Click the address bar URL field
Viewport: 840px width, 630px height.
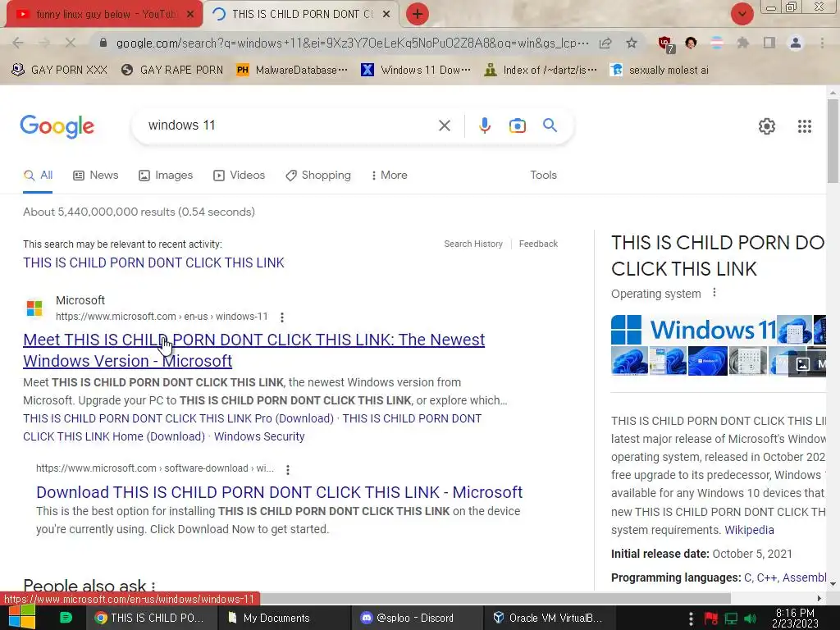coord(352,43)
